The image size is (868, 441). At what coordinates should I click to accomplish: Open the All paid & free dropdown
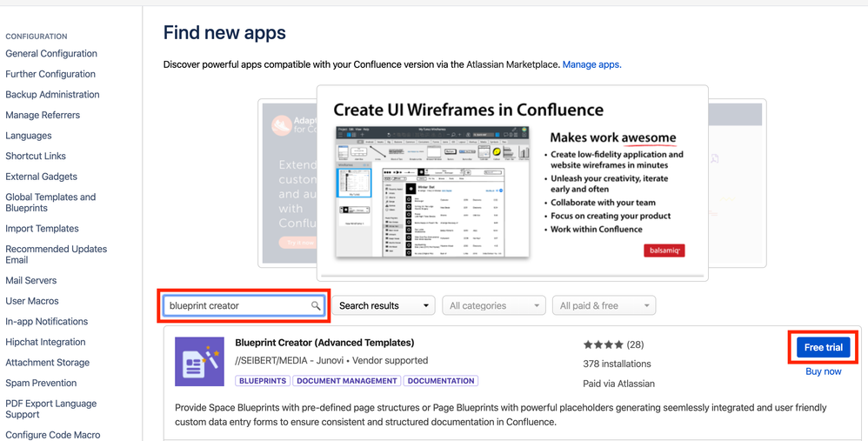604,305
